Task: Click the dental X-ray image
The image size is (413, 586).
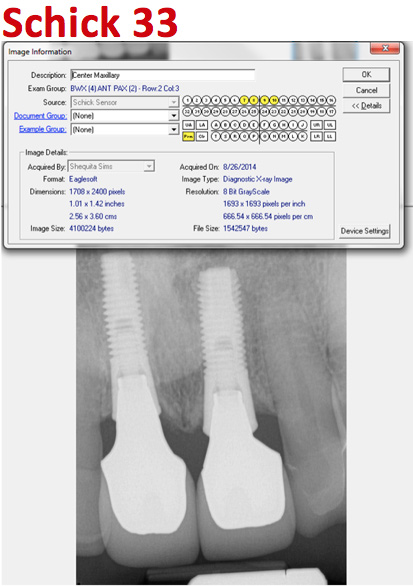Action: click(x=211, y=415)
